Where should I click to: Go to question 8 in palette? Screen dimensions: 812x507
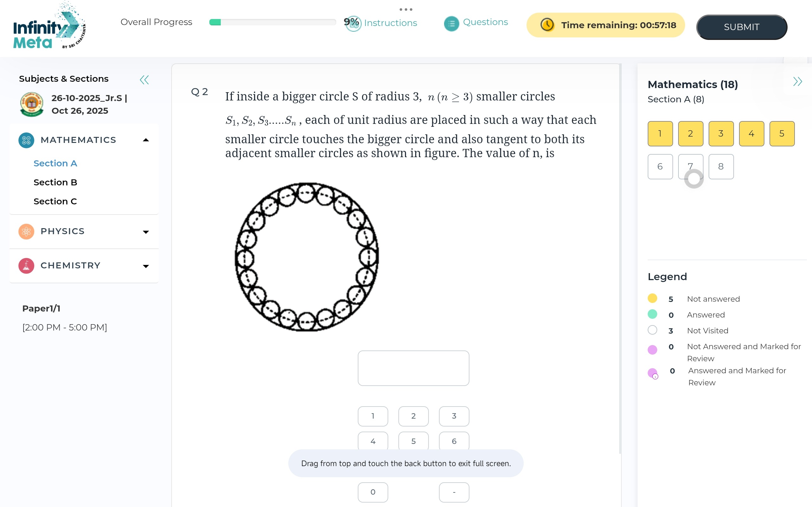(x=721, y=167)
